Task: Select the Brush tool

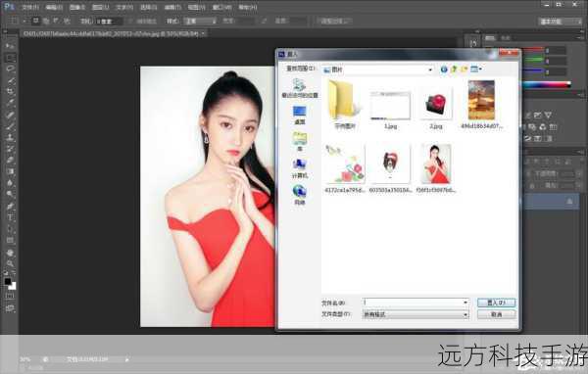Action: point(10,126)
